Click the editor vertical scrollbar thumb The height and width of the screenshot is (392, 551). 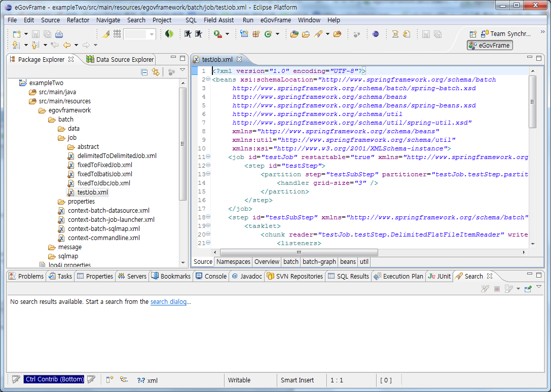tap(532, 102)
